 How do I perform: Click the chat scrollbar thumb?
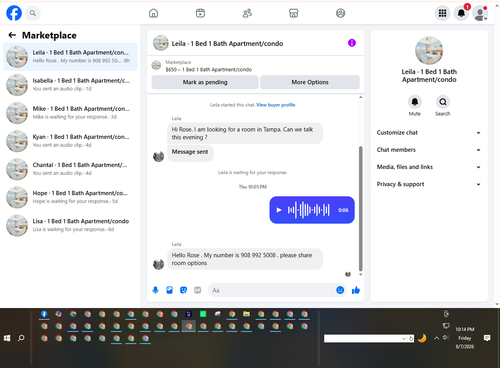360,208
